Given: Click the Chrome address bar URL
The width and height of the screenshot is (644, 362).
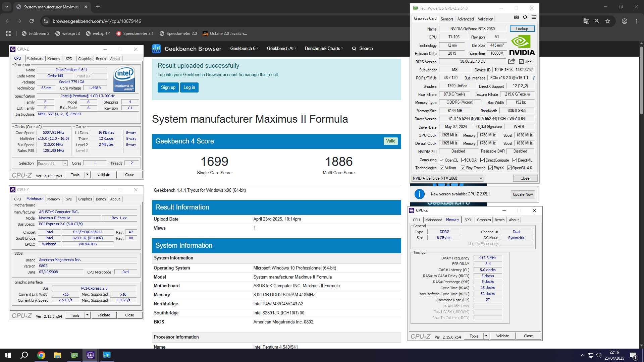Looking at the screenshot, I should tap(97, 21).
